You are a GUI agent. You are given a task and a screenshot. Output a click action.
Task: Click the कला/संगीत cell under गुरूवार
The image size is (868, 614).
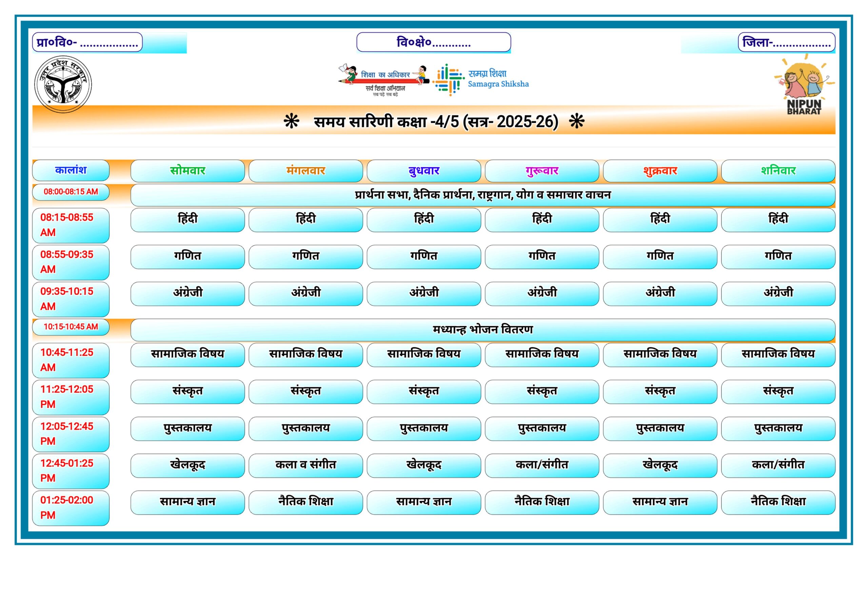[542, 465]
